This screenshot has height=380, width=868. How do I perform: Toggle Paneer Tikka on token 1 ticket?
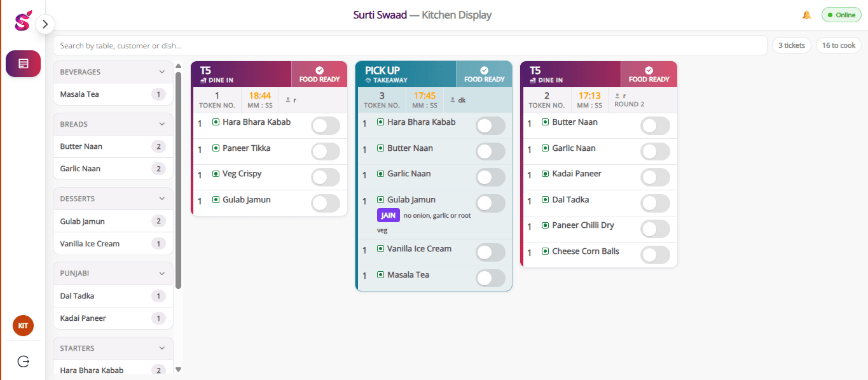click(326, 151)
